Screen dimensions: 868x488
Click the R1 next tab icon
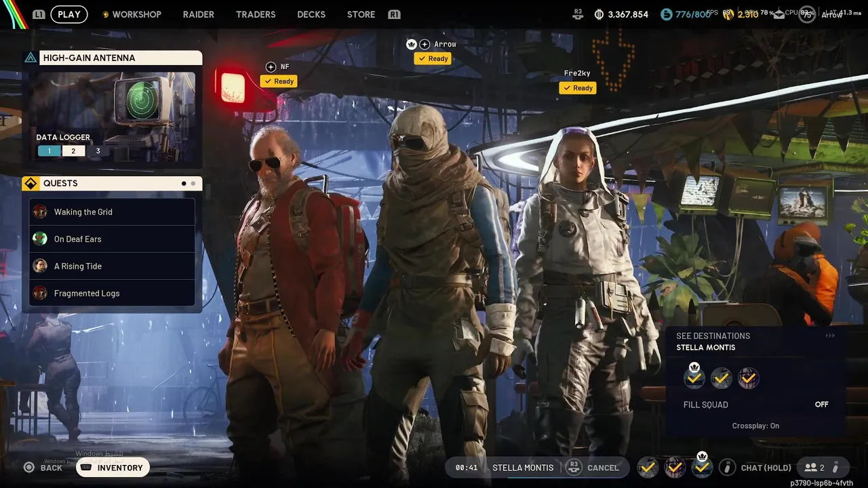(x=394, y=14)
